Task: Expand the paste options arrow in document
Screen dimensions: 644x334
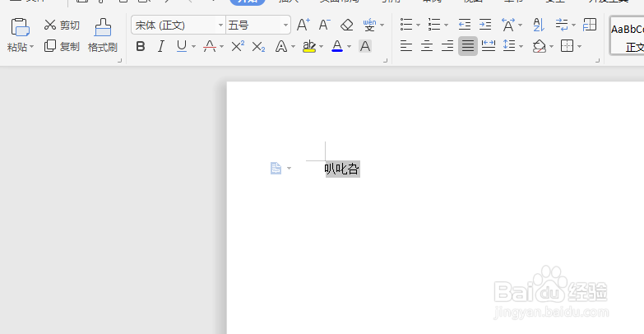Action: click(290, 168)
